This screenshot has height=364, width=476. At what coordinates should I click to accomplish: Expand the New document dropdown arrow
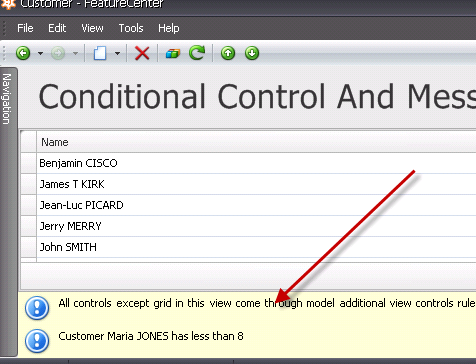tap(117, 53)
